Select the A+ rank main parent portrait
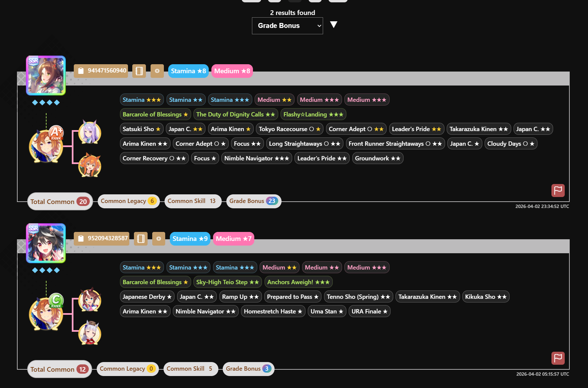 [46, 145]
